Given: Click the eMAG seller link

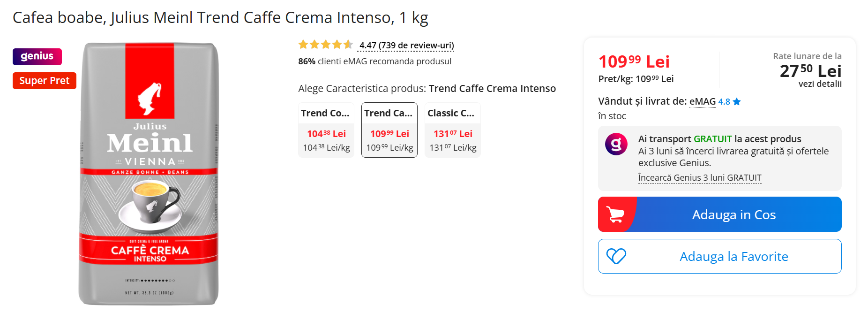Looking at the screenshot, I should point(702,101).
